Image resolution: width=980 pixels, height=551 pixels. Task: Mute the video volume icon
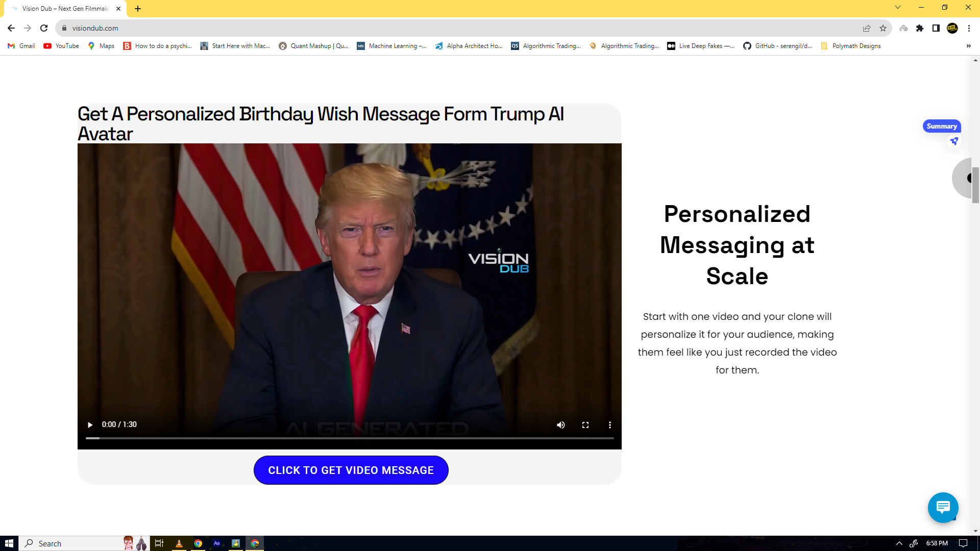(x=560, y=425)
